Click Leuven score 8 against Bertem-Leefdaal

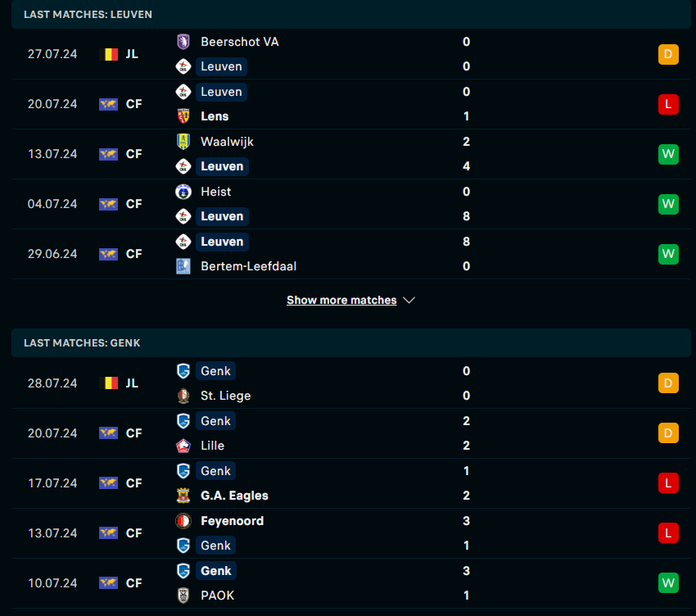466,242
